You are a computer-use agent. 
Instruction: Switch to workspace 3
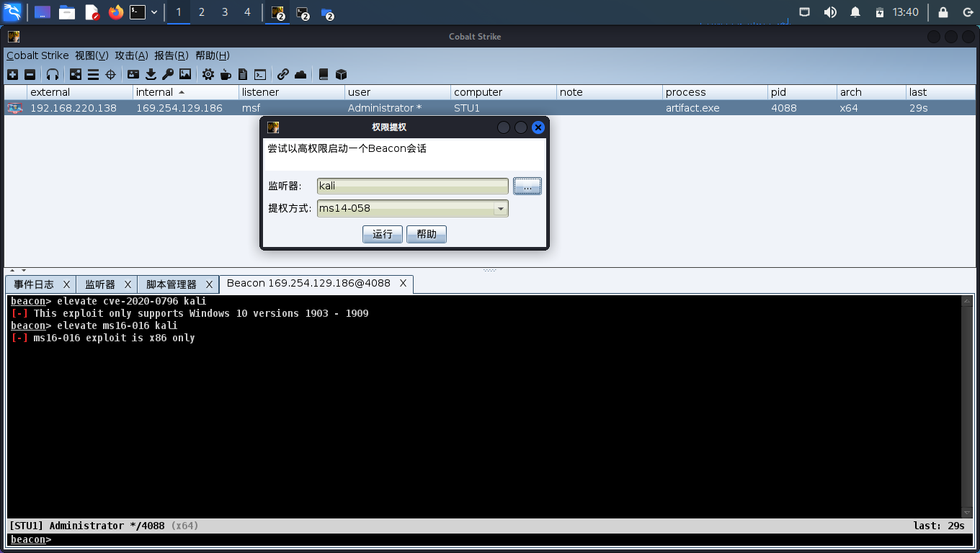coord(225,12)
